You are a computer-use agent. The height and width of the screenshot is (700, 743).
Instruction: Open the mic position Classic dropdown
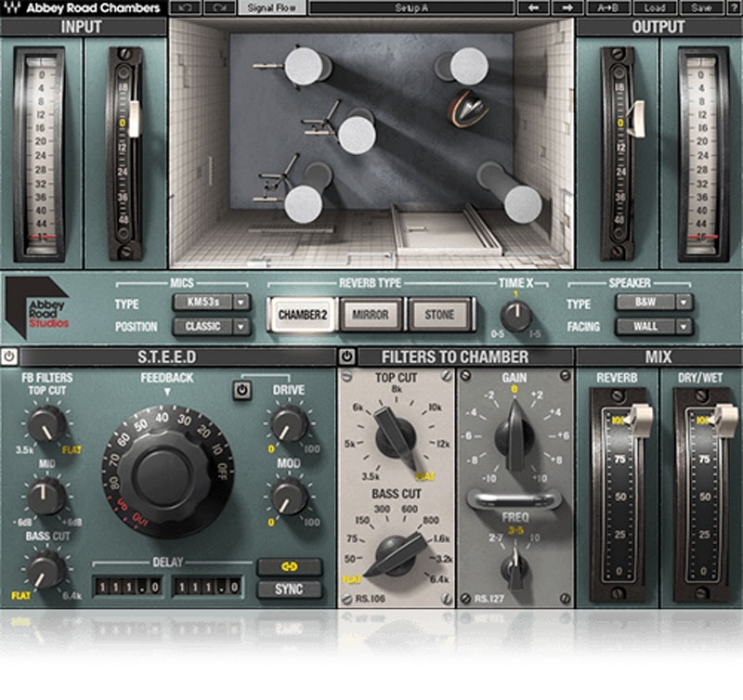point(212,327)
